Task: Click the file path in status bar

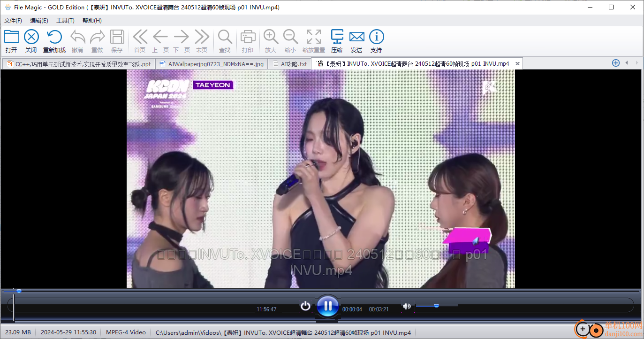Action: point(283,332)
